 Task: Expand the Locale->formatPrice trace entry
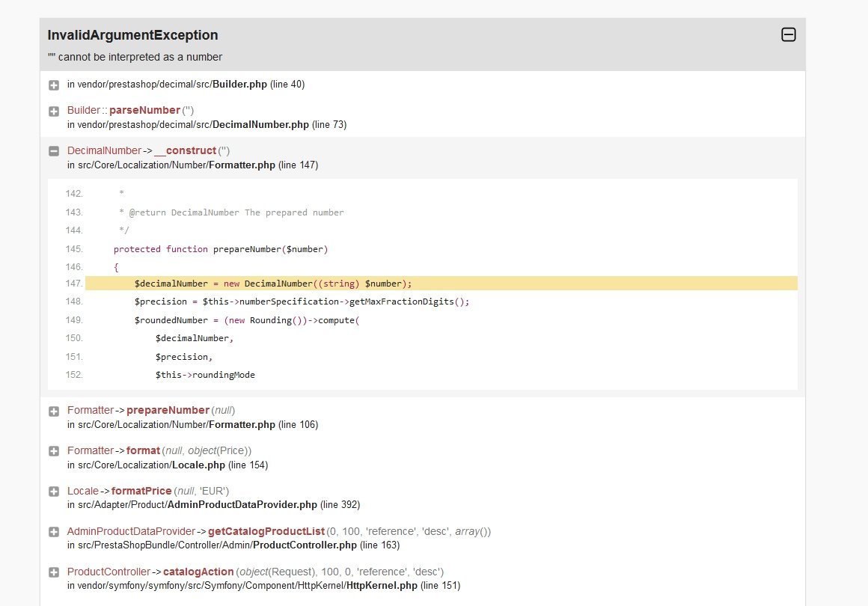[x=54, y=492]
